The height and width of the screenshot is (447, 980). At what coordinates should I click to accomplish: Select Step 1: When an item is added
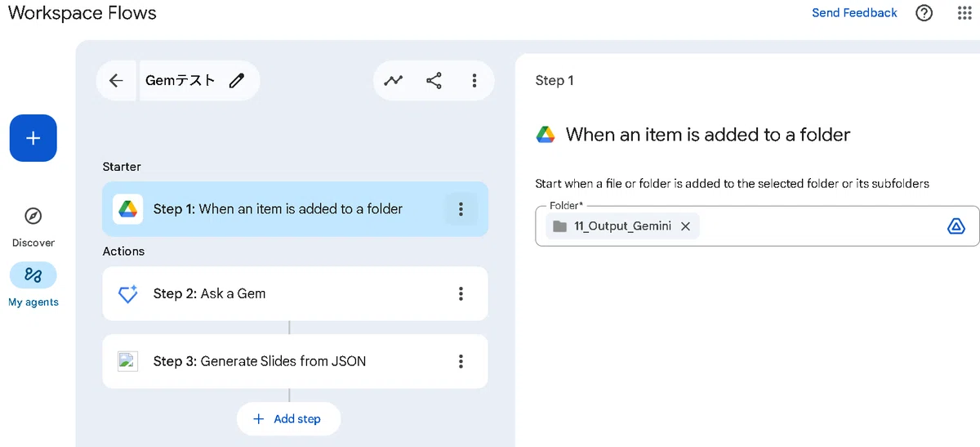pos(296,209)
